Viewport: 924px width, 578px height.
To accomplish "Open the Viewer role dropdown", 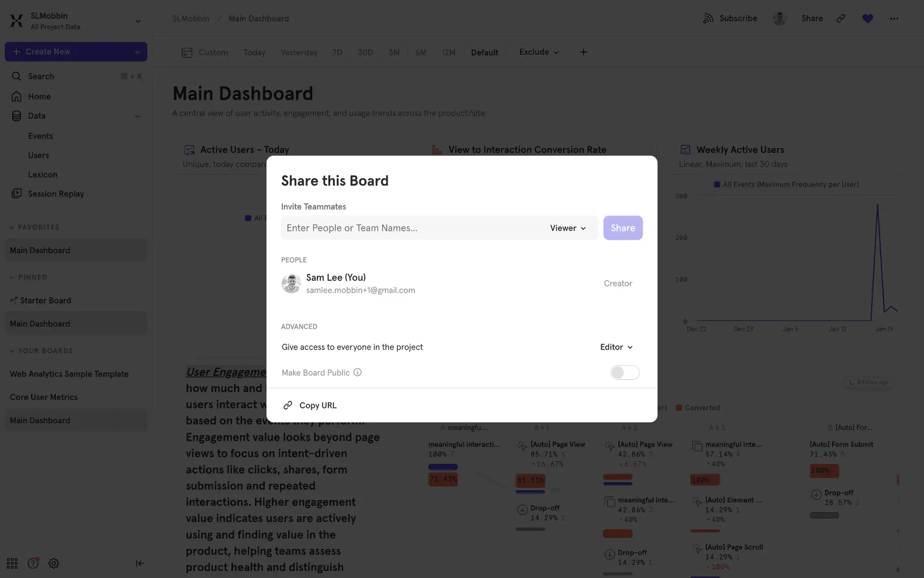I will 568,228.
